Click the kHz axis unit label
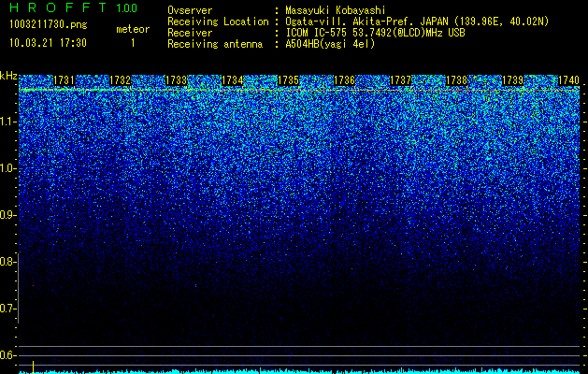588x374 pixels. pos(8,77)
